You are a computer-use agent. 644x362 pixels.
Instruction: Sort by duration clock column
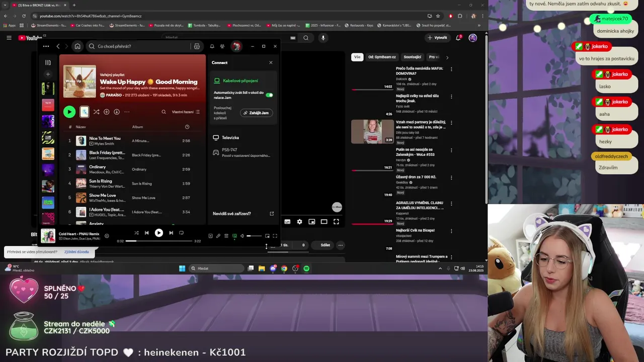[x=187, y=127]
